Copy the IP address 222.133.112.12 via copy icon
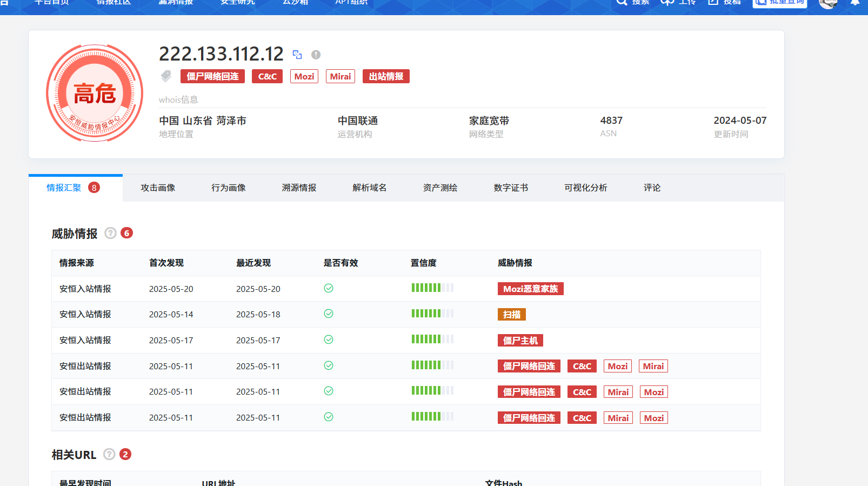Viewport: 868px width, 486px height. point(297,55)
